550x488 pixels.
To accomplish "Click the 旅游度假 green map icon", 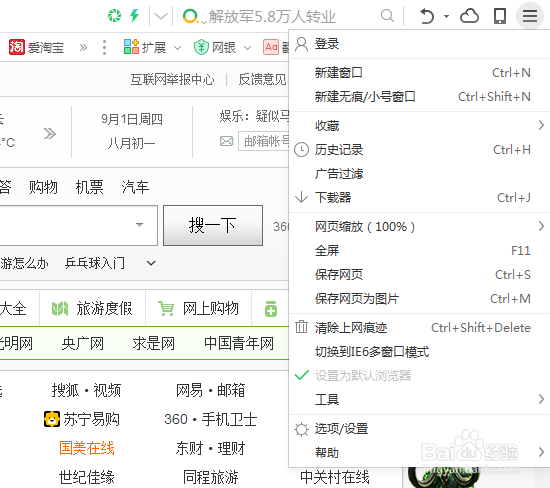I will tap(60, 309).
